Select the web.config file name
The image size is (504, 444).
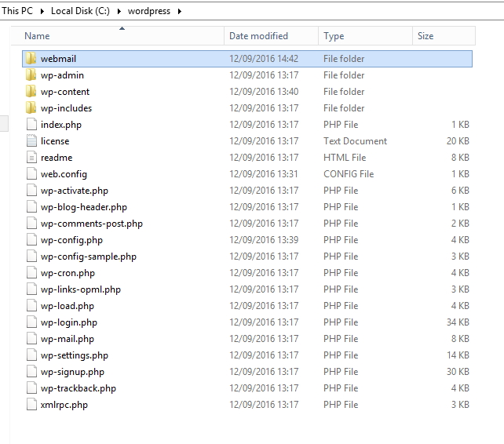(x=64, y=174)
